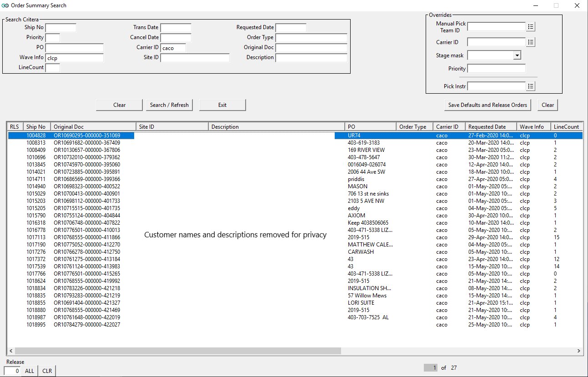Click the Priority field in Overrides

pos(496,69)
